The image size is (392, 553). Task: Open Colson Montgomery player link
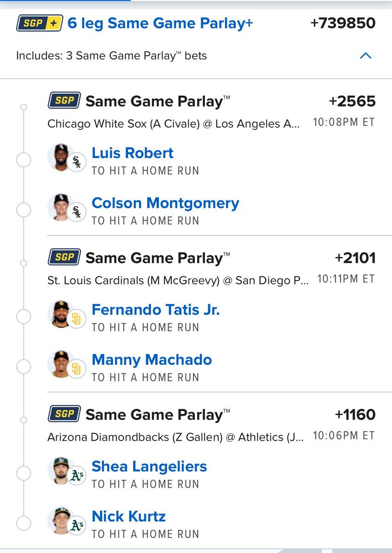[165, 203]
